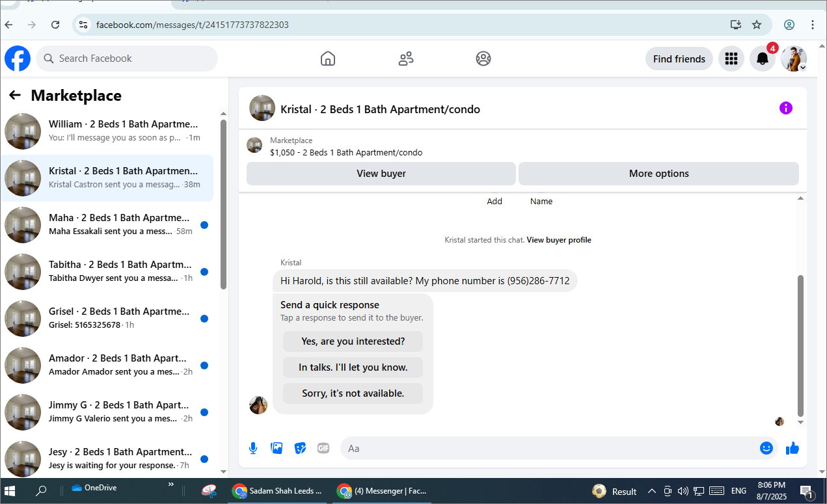
Task: Open the William conversation
Action: (x=107, y=131)
